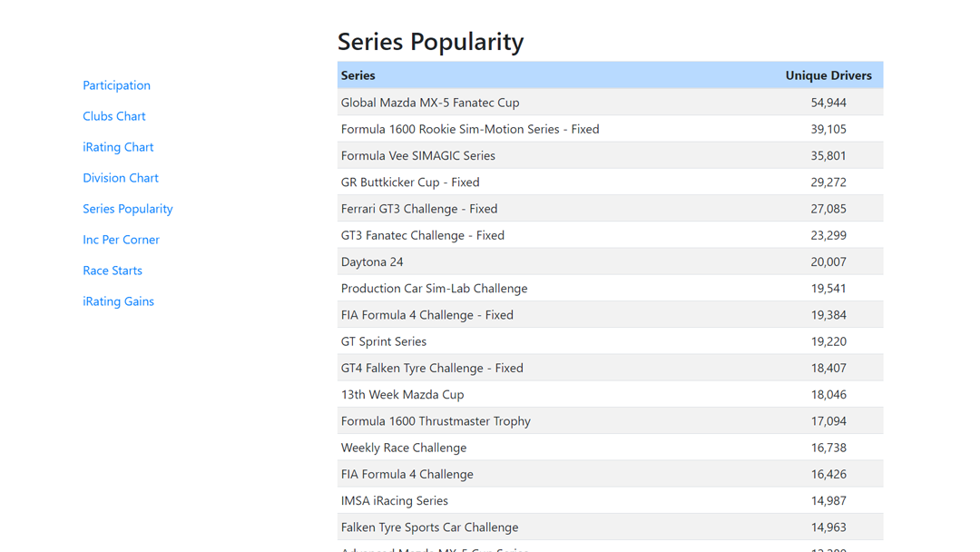Screen dimensions: 980x552
Task: Select the Weekly Race Challenge row
Action: (404, 448)
